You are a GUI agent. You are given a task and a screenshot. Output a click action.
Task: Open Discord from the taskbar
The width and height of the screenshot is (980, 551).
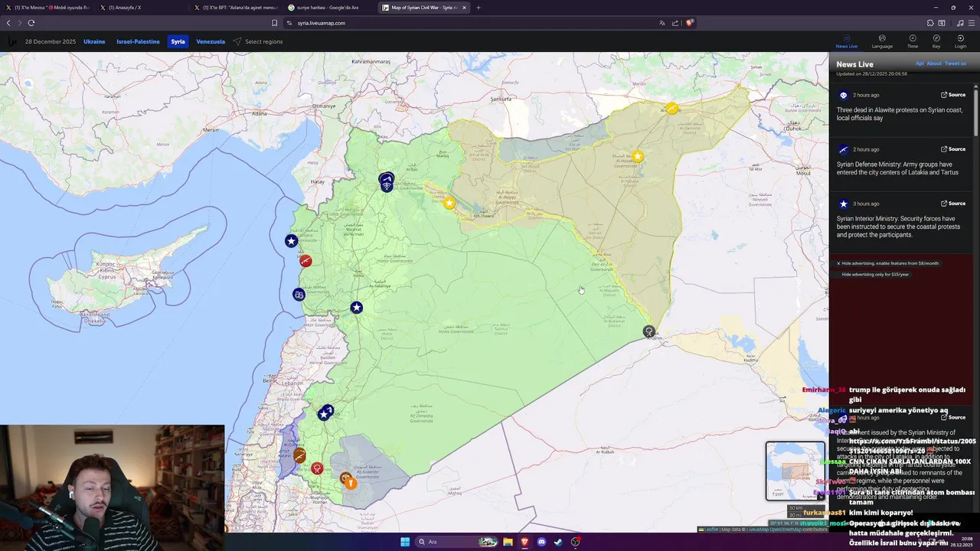click(541, 542)
